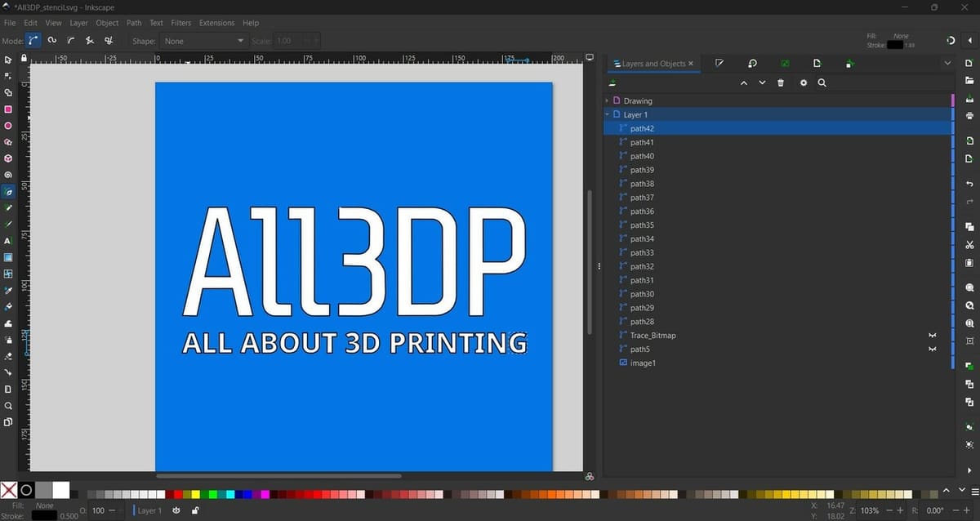The width and height of the screenshot is (980, 521).
Task: Select the Dropper color picker tool
Action: pos(8,291)
